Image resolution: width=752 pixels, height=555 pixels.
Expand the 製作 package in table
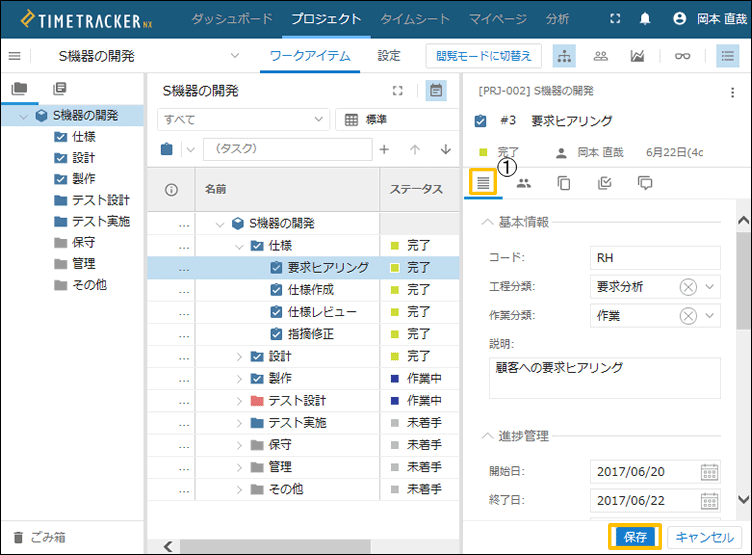(x=239, y=378)
